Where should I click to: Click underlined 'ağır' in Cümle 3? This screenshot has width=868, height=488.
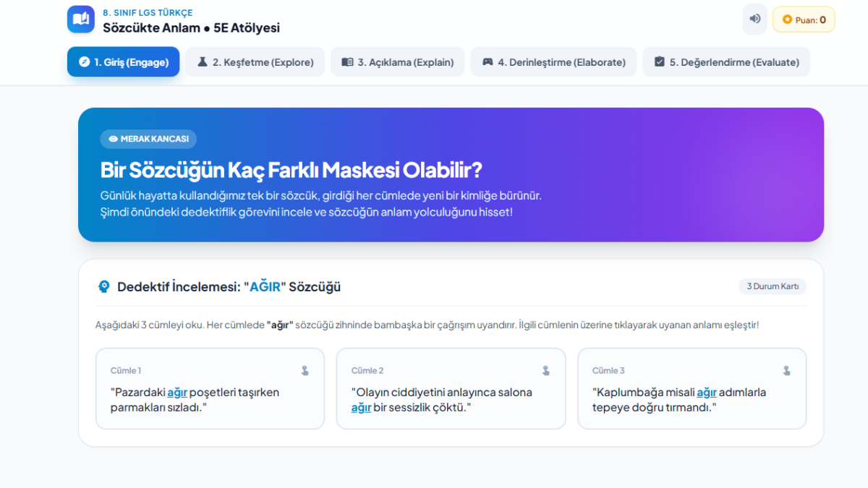tap(707, 393)
